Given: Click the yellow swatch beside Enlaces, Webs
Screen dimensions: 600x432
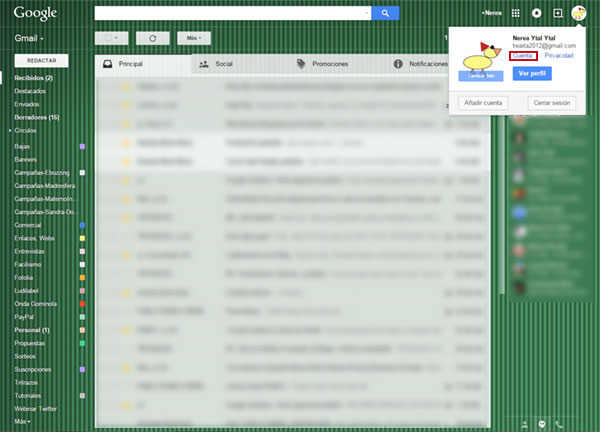Looking at the screenshot, I should [82, 238].
